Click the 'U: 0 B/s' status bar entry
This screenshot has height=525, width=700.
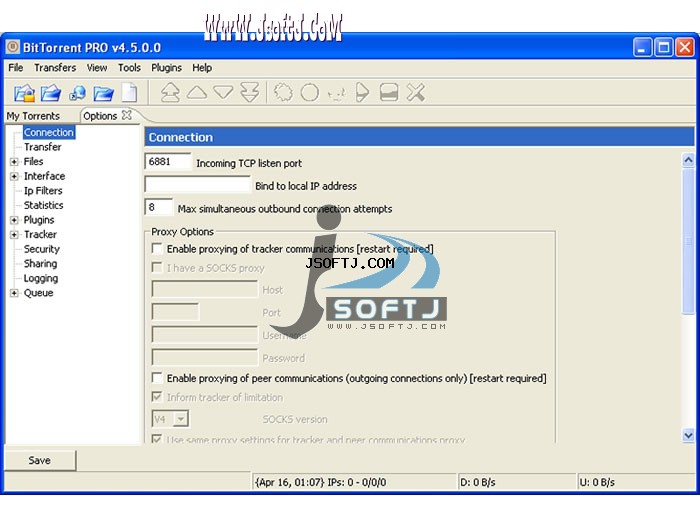click(x=597, y=482)
